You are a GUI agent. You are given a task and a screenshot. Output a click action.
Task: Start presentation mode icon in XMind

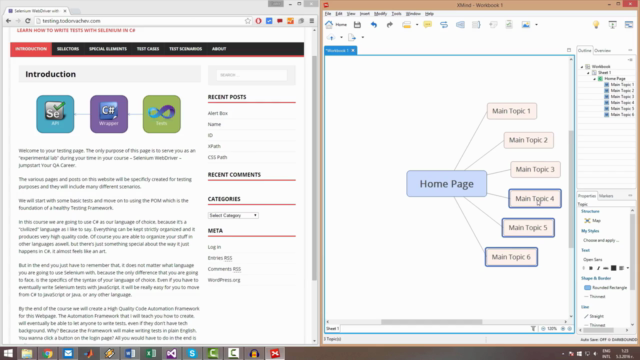tap(612, 24)
